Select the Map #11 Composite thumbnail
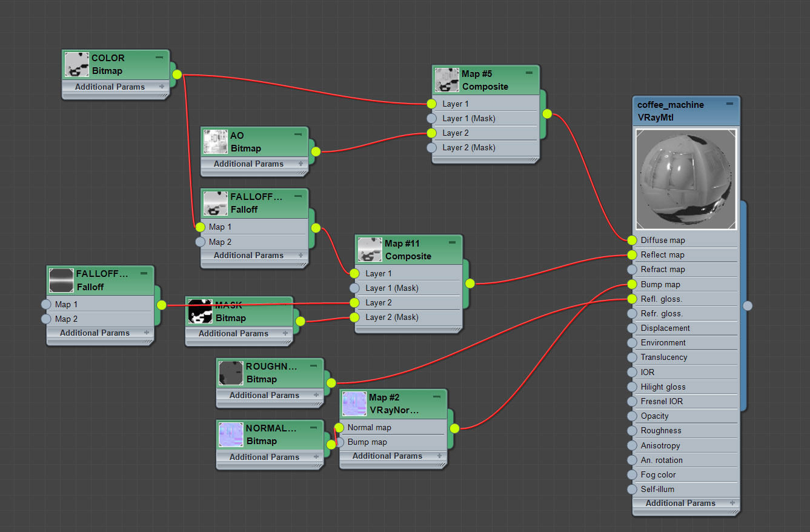This screenshot has height=532, width=810. pyautogui.click(x=370, y=250)
